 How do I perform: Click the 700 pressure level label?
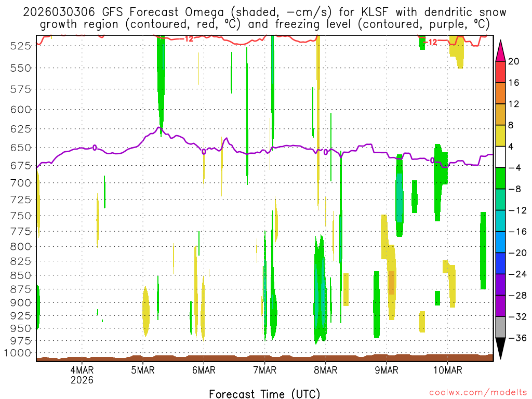[x=21, y=183]
